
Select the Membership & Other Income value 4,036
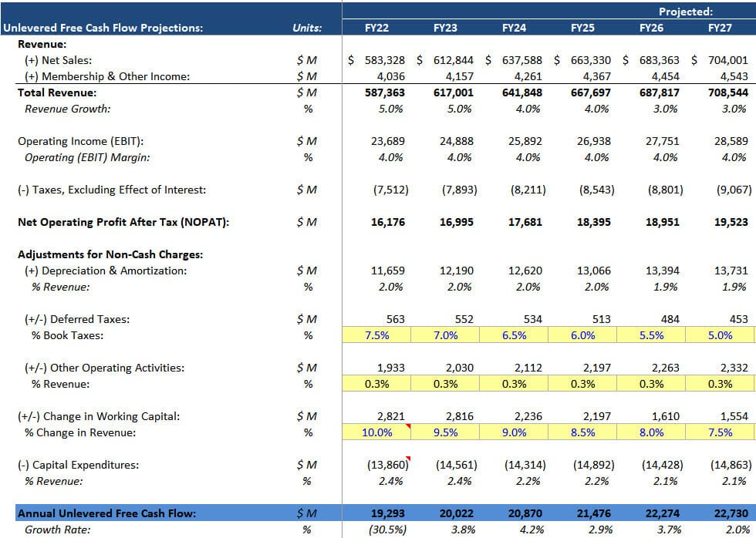tap(390, 76)
